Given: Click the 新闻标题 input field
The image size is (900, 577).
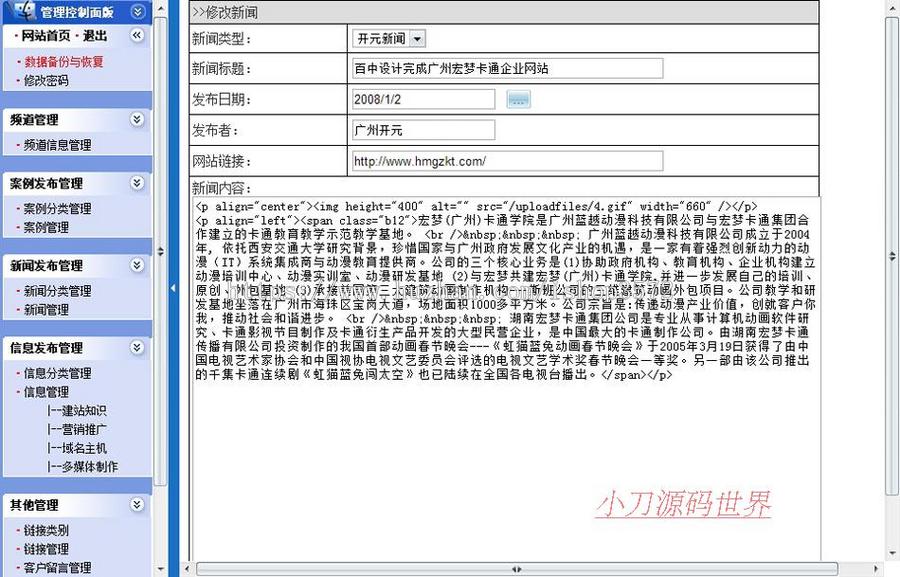Looking at the screenshot, I should [x=507, y=68].
